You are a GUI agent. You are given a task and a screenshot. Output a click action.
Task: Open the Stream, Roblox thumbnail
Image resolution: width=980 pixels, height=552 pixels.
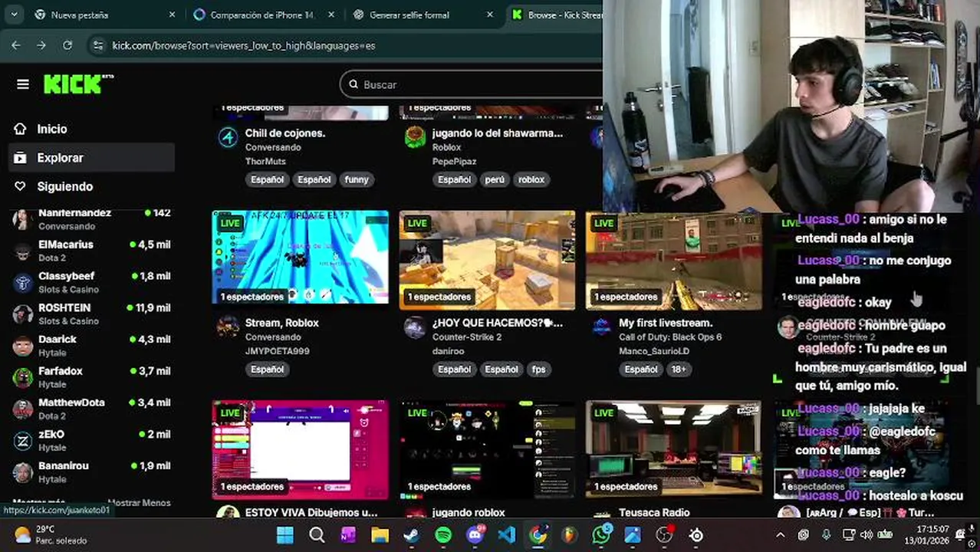tap(300, 258)
